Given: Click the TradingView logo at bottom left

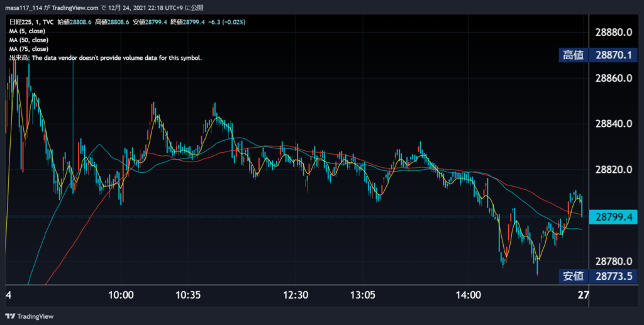Looking at the screenshot, I should click(x=29, y=316).
